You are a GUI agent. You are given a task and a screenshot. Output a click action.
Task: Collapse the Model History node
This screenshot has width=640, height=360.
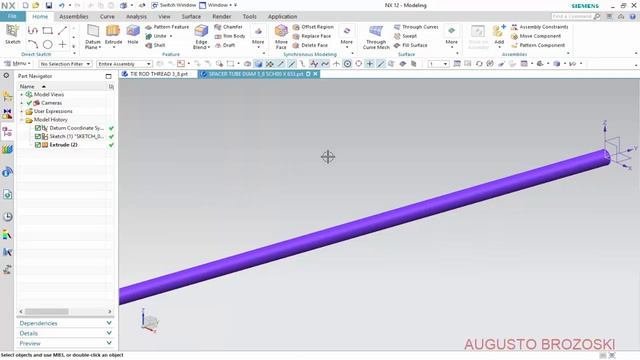(x=22, y=120)
